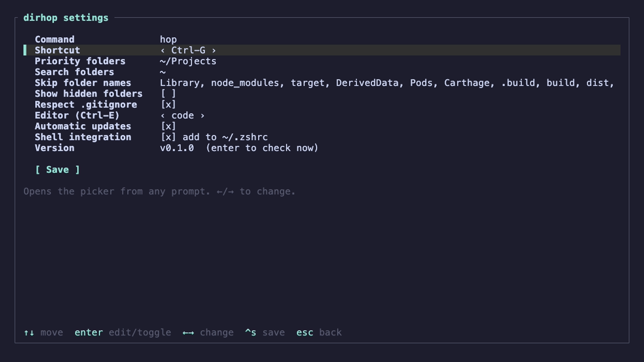Disable the Automatic updates checkbox
Screen dimensions: 644x362
tap(169, 126)
